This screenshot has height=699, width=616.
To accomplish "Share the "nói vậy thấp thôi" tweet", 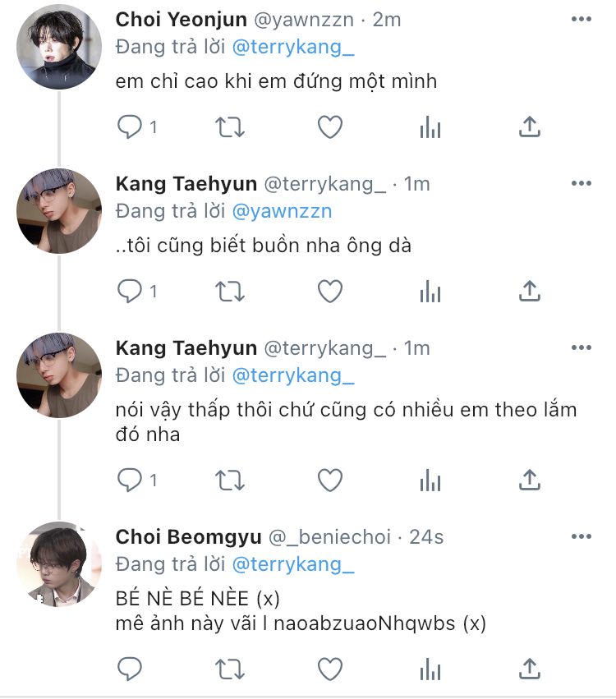I will (530, 480).
